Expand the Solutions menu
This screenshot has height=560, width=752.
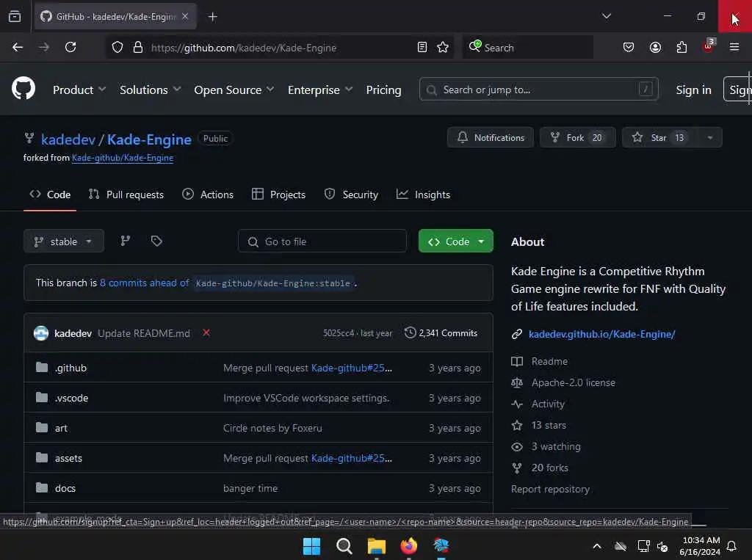(x=150, y=90)
